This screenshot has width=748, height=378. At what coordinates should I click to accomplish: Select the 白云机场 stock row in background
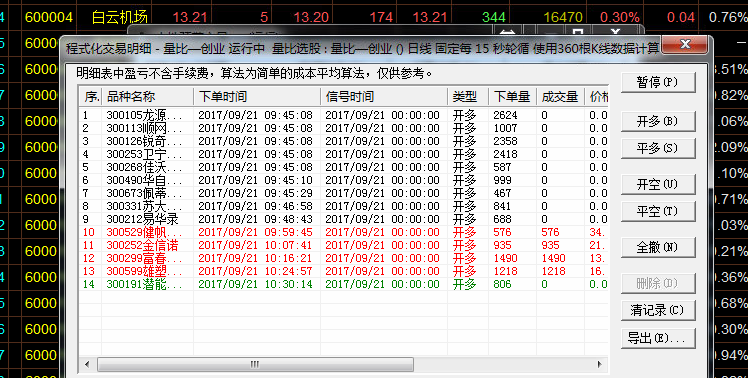pyautogui.click(x=374, y=18)
